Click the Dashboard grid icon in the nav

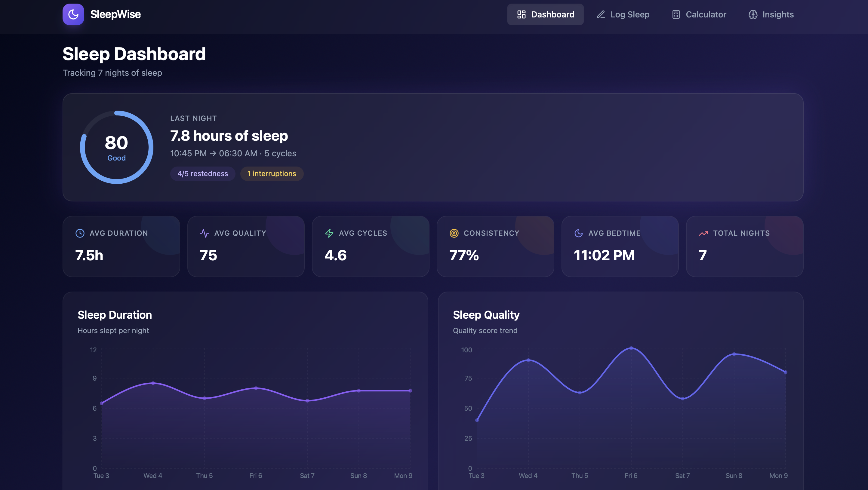click(x=521, y=14)
